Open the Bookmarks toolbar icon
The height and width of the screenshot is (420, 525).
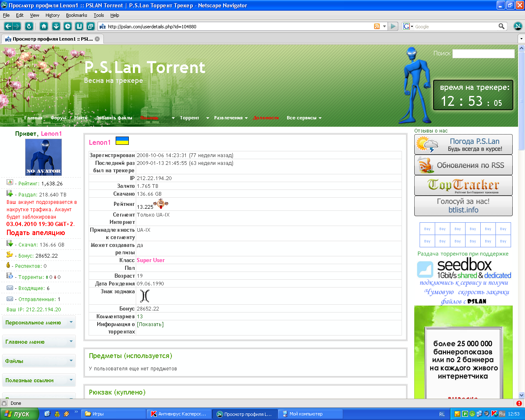click(79, 26)
